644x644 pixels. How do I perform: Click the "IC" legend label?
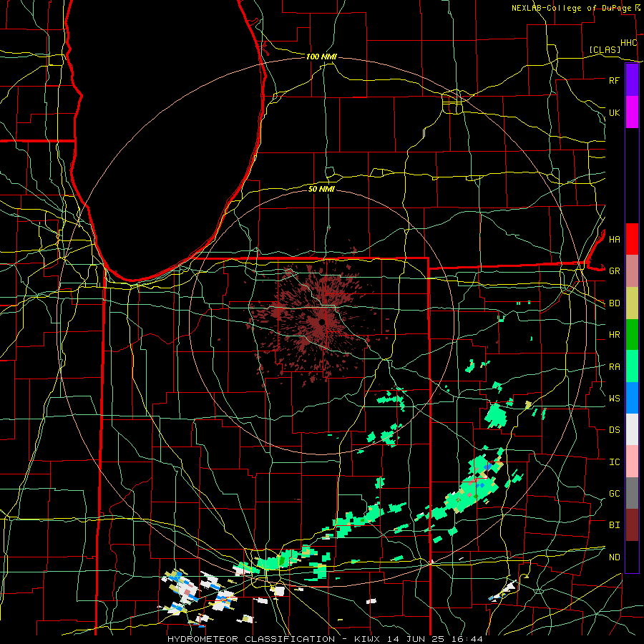point(614,462)
